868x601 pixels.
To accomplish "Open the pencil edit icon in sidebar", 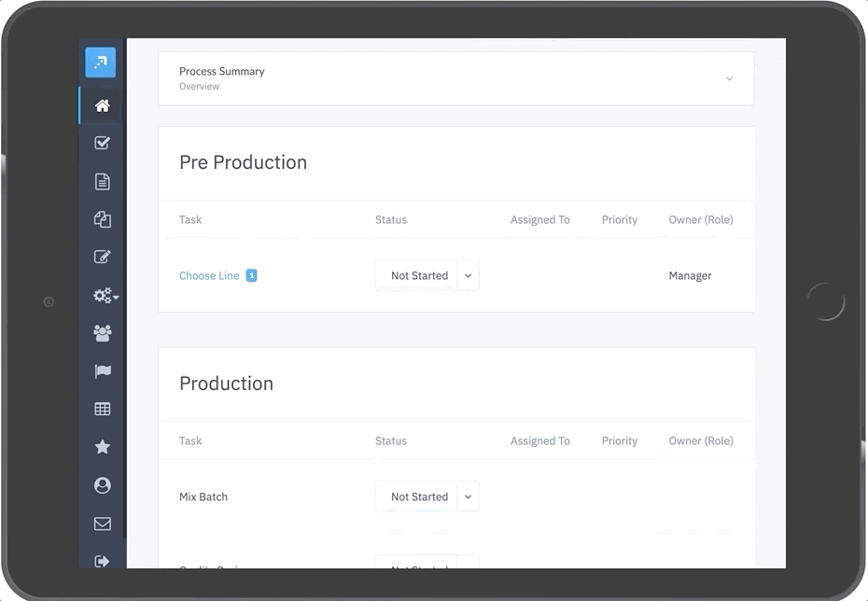I will pyautogui.click(x=103, y=258).
